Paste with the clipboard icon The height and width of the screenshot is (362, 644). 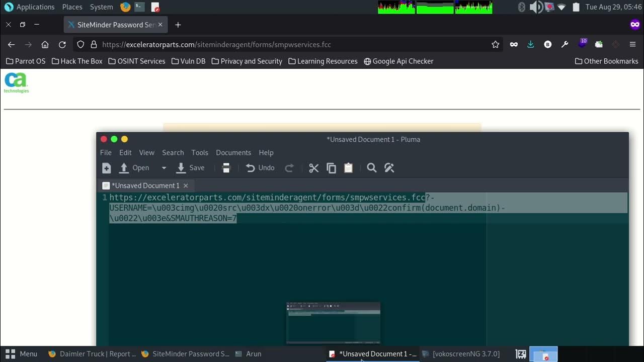(x=348, y=168)
